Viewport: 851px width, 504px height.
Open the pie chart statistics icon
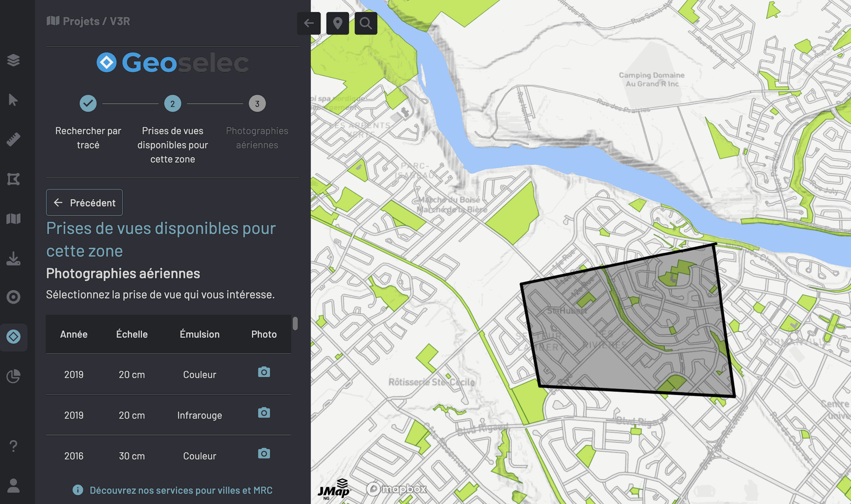click(13, 376)
